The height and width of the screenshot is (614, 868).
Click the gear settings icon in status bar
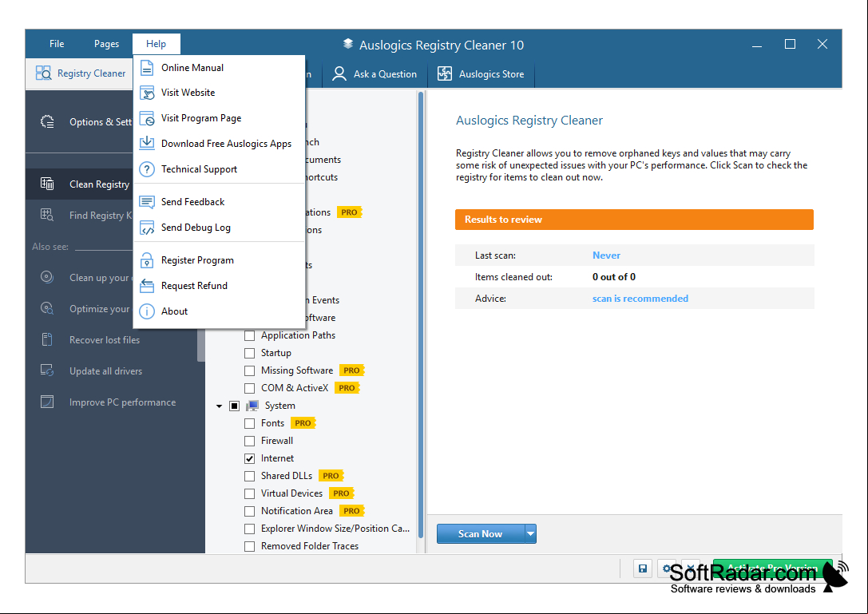(667, 568)
